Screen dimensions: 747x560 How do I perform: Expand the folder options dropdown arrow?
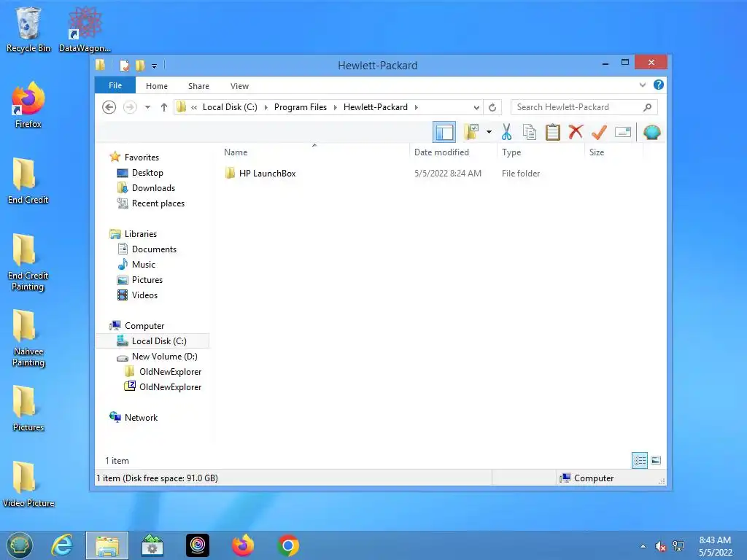tap(489, 132)
